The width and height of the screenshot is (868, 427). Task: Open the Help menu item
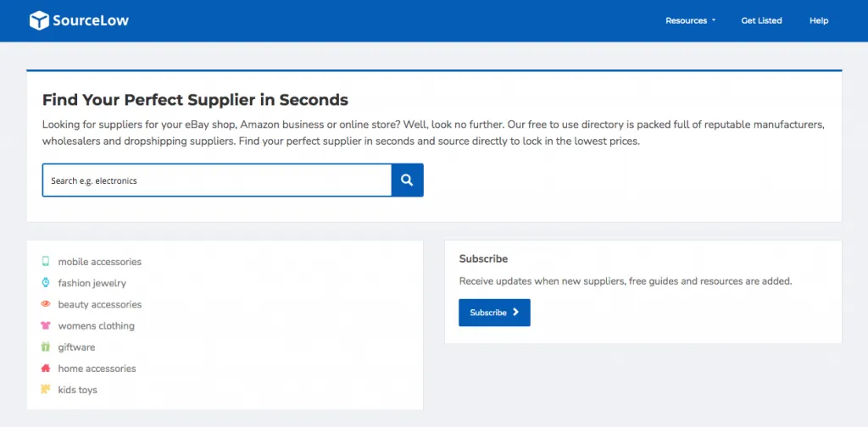coord(819,20)
